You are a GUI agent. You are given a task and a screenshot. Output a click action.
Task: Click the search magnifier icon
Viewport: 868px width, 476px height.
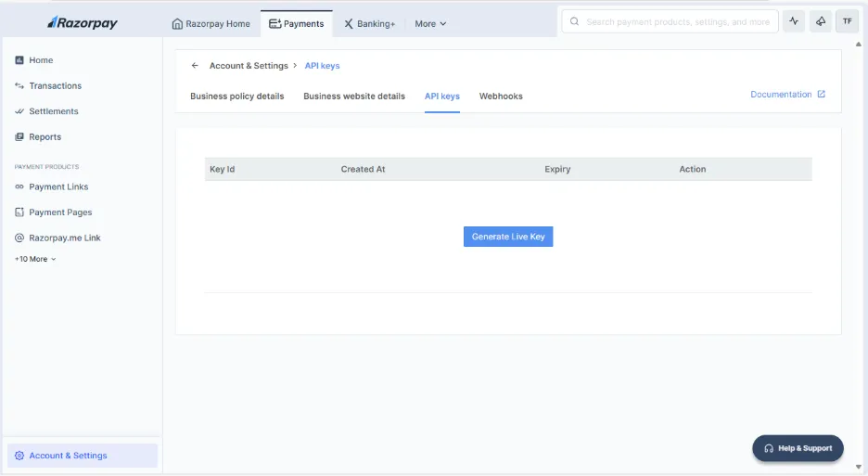[575, 21]
